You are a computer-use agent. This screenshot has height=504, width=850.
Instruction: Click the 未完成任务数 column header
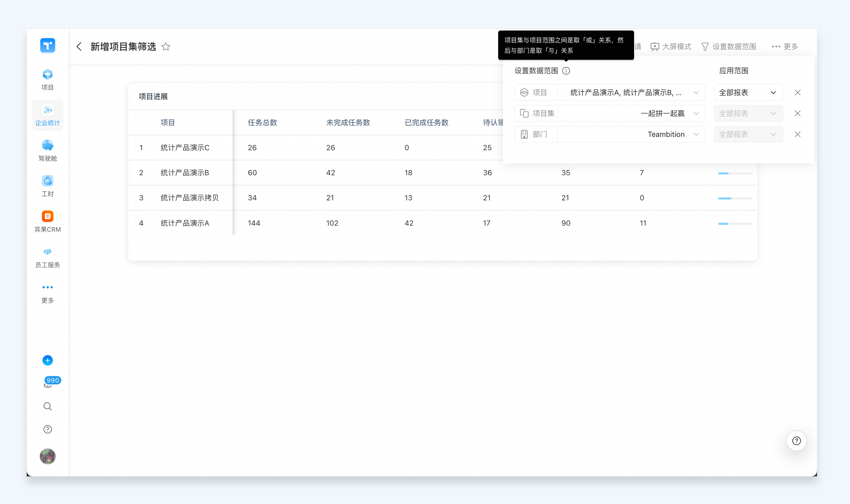[348, 123]
